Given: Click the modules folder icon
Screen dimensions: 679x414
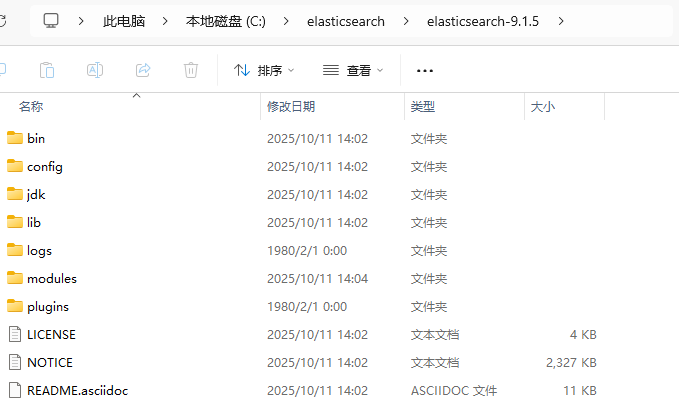Looking at the screenshot, I should click(15, 278).
